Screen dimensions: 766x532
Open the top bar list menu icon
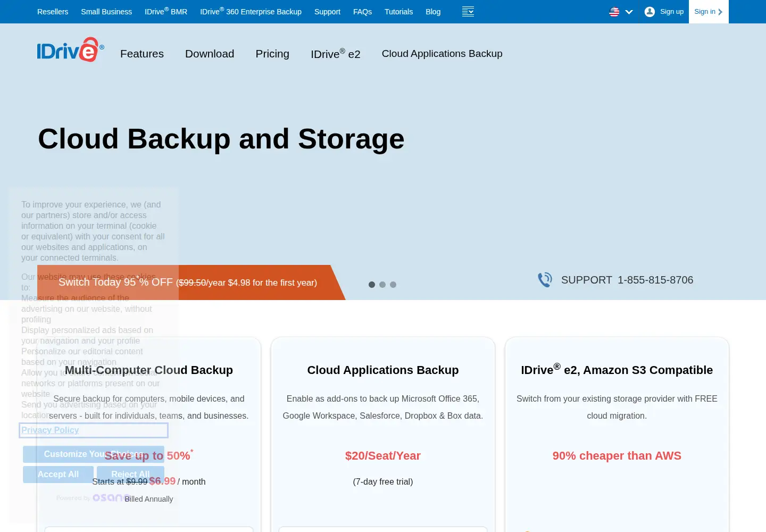(468, 12)
